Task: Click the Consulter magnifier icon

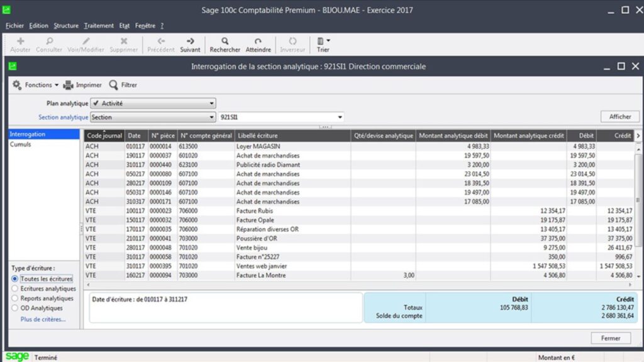Action: point(49,41)
